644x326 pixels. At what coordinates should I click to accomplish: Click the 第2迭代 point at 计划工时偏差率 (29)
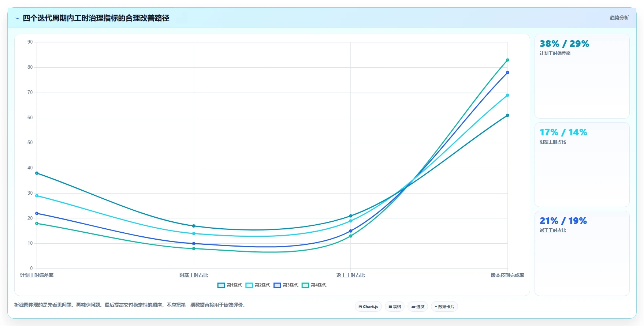(37, 196)
